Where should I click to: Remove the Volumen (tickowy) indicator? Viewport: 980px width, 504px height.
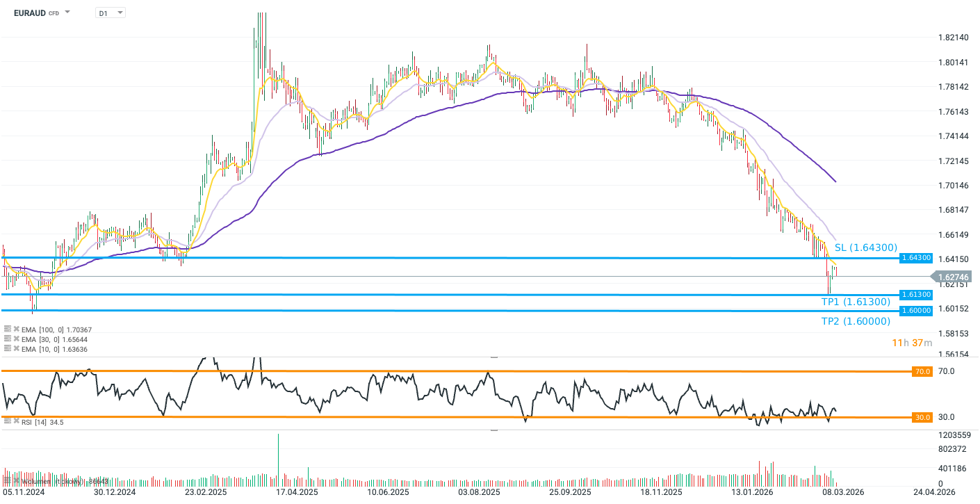tap(17, 480)
